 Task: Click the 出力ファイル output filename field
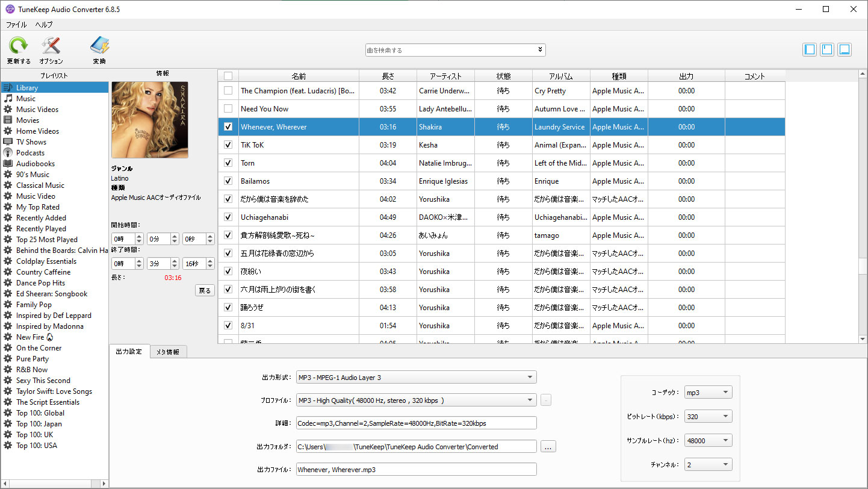tap(416, 469)
